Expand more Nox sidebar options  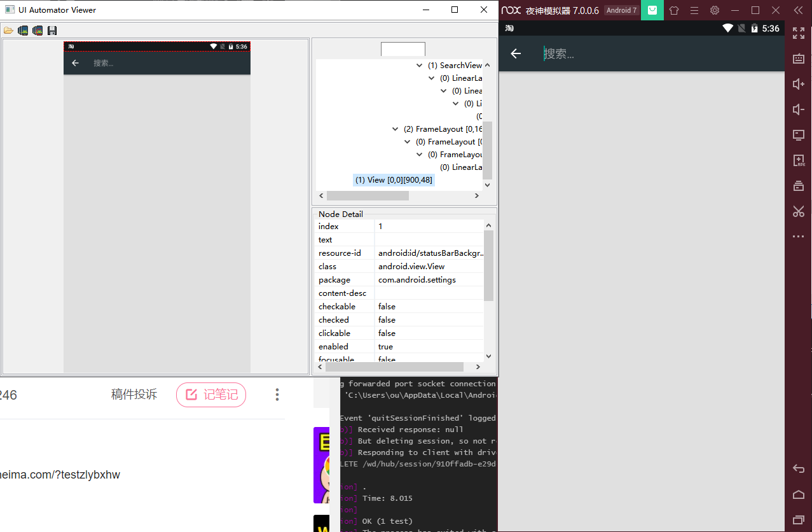coord(799,236)
